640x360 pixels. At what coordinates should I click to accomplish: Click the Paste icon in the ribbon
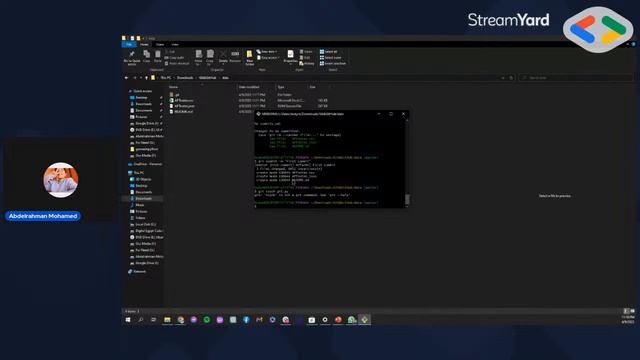158,56
